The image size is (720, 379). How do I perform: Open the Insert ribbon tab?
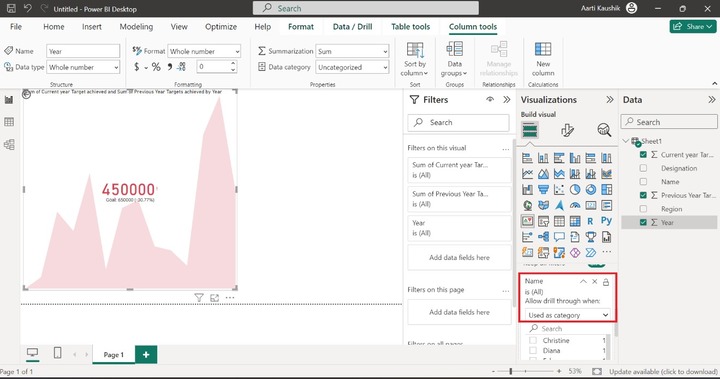[92, 27]
